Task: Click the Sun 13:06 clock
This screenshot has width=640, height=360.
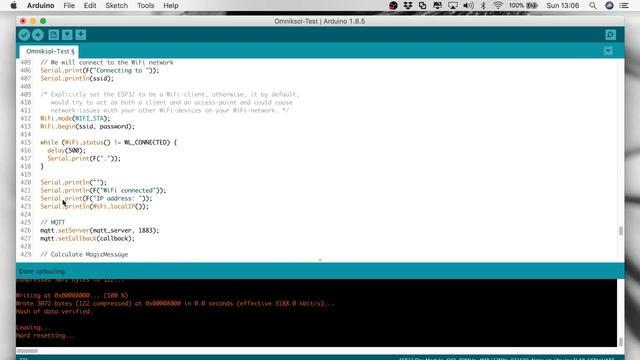Action: 563,5
